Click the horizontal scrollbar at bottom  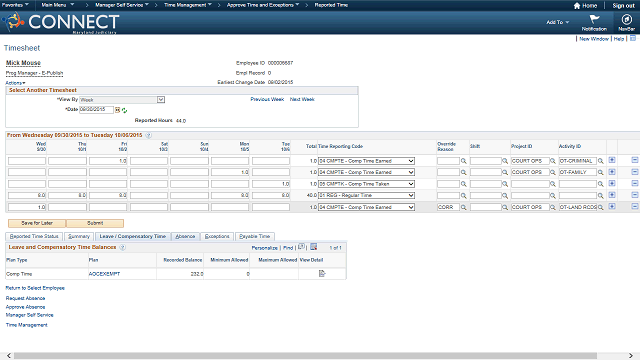coord(305,356)
